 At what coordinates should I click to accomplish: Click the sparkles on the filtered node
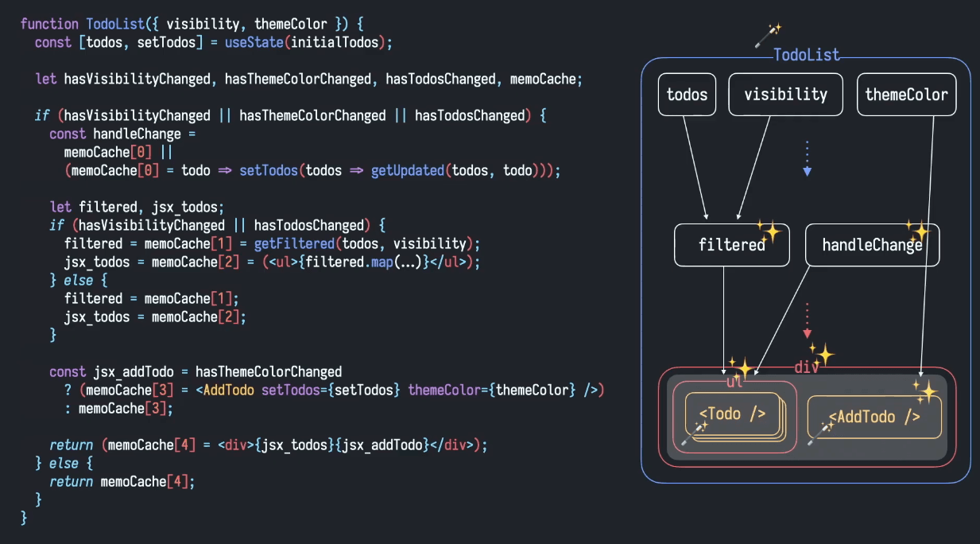pyautogui.click(x=769, y=231)
